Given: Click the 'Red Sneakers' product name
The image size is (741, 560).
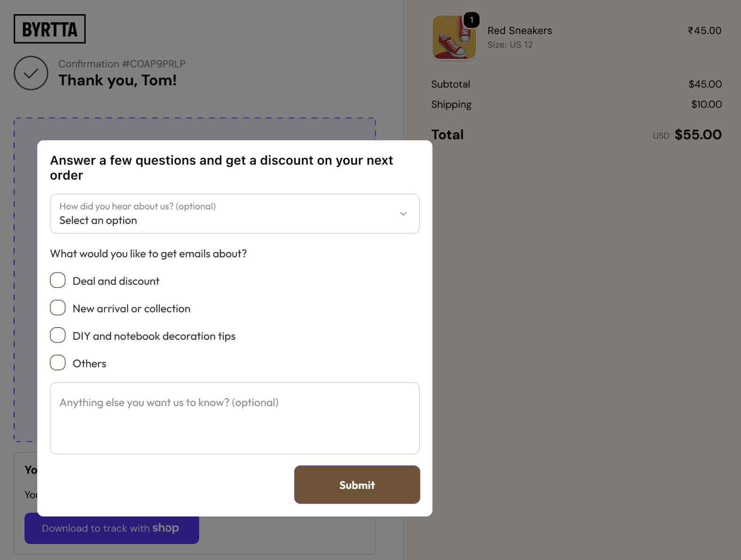Looking at the screenshot, I should 520,31.
